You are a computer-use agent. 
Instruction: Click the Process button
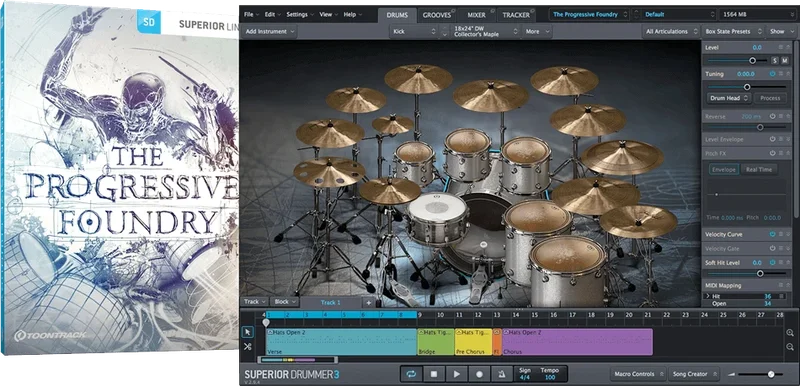(x=770, y=98)
